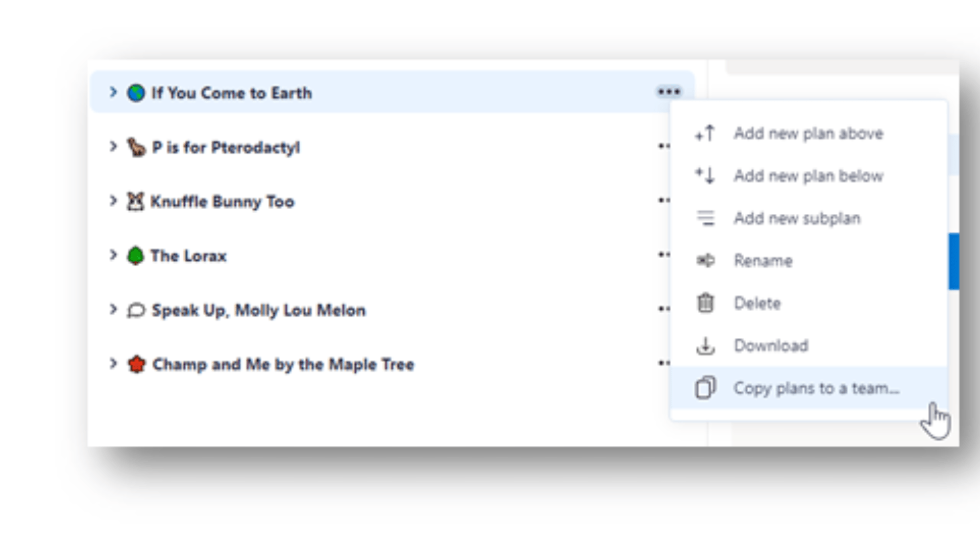Click the copy plans icon
The width and height of the screenshot is (980, 551).
tap(705, 388)
